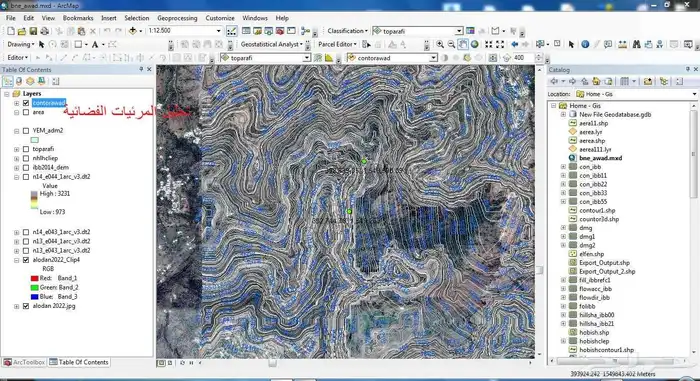Open the File menu
Viewport: 700px width, 381px height.
click(11, 18)
